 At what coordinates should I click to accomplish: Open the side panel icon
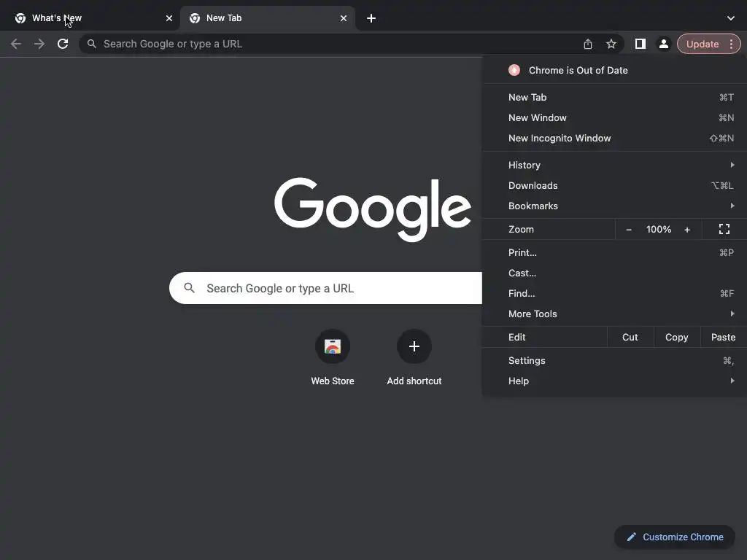640,44
